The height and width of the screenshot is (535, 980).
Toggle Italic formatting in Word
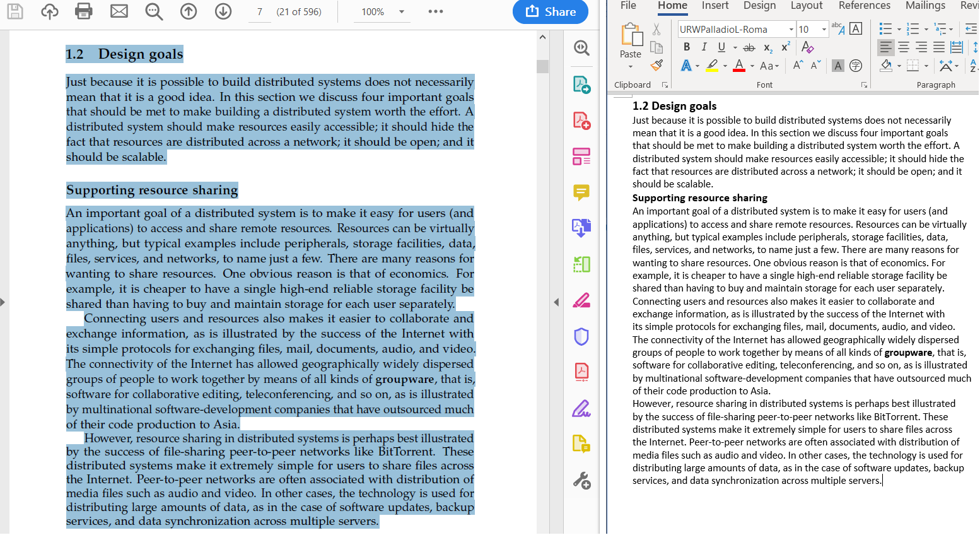pyautogui.click(x=704, y=47)
